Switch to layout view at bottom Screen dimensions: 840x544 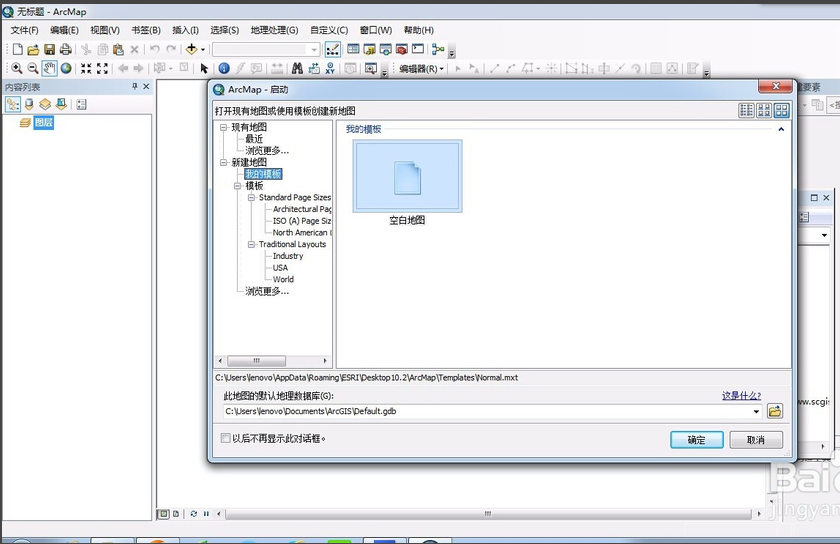coord(176,513)
